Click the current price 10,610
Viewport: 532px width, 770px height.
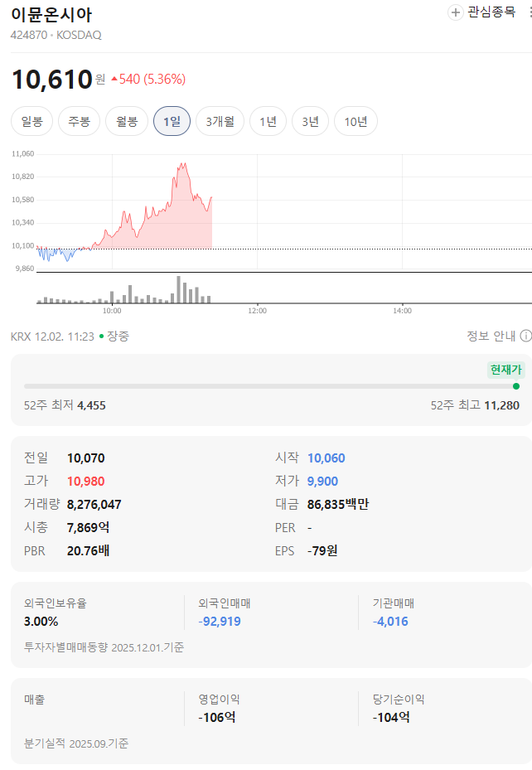pos(51,79)
